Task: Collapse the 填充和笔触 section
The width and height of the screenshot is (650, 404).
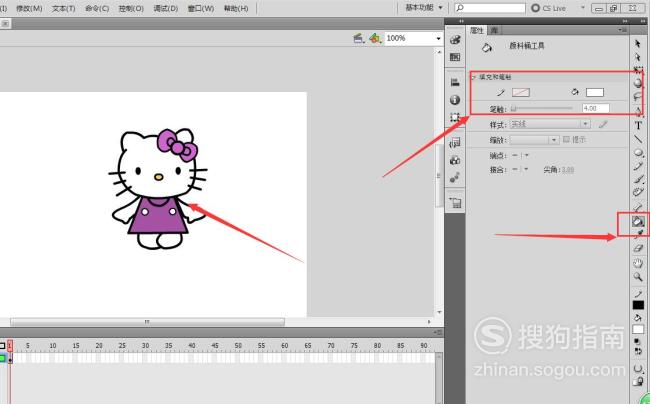Action: click(x=473, y=77)
